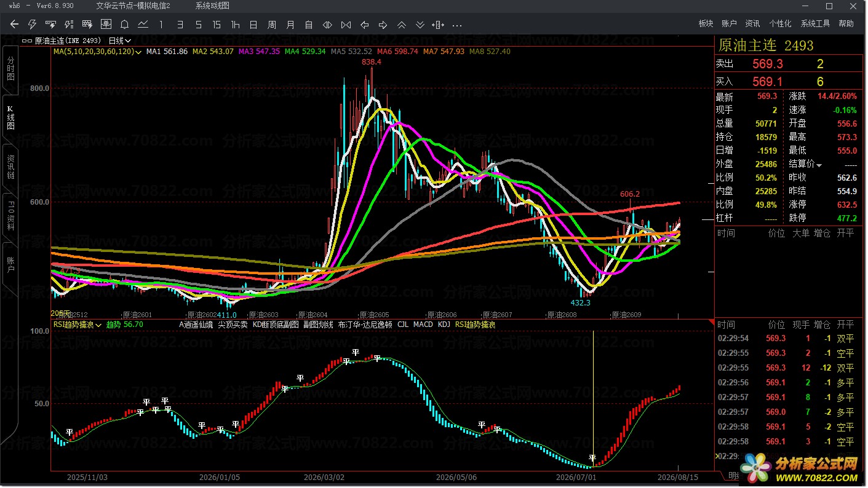Click the keyboard lightning order icon
This screenshot has width=868, height=488.
51,25
